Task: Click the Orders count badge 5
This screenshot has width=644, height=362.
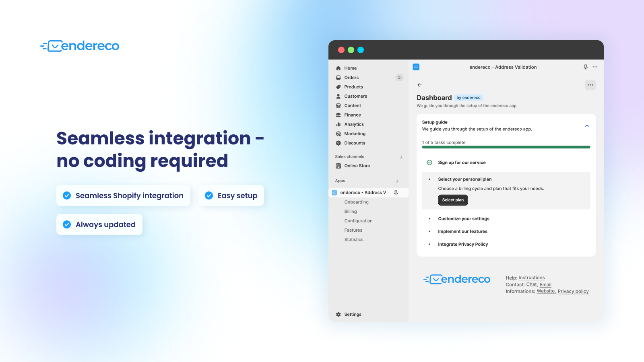Action: [399, 78]
